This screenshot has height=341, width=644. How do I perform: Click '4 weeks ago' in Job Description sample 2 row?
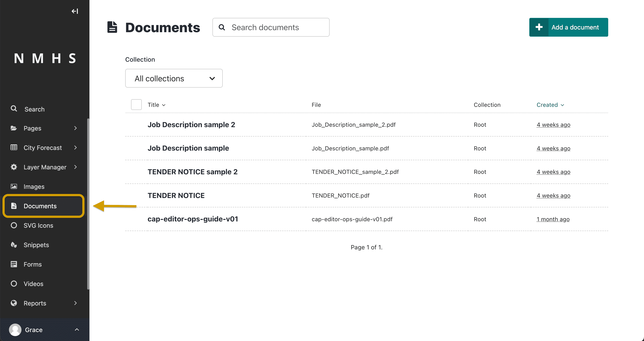(553, 125)
